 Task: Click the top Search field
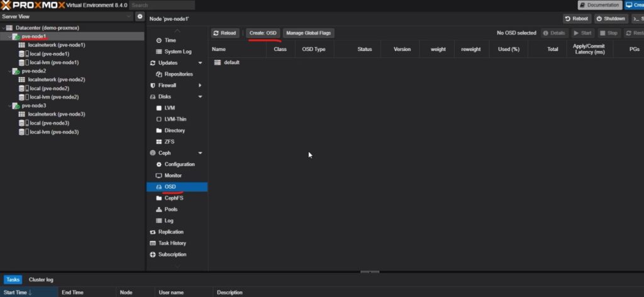pos(162,5)
